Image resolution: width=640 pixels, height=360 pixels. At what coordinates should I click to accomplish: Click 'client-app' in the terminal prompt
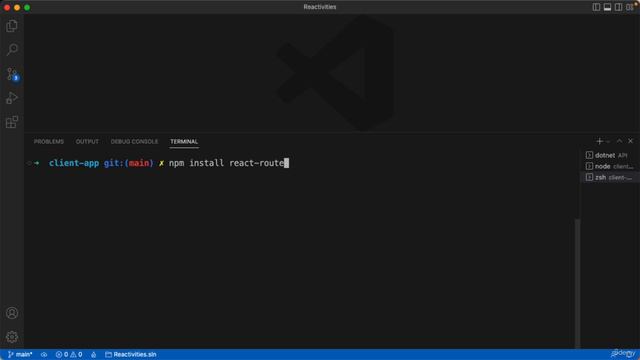pyautogui.click(x=74, y=163)
